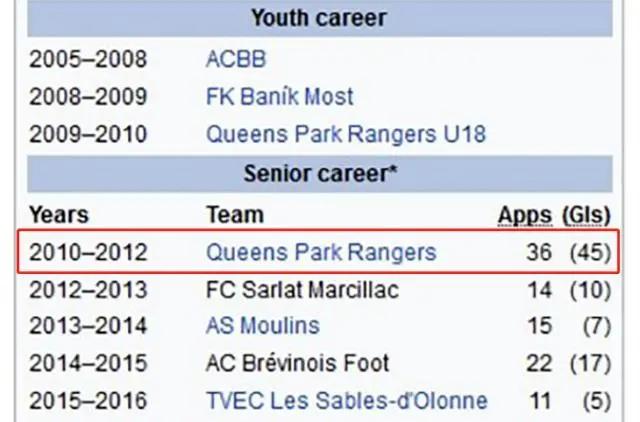Viewport: 640px width, 422px height.
Task: Open the TVEC Les Sables-d'Olonne link
Action: (x=347, y=401)
